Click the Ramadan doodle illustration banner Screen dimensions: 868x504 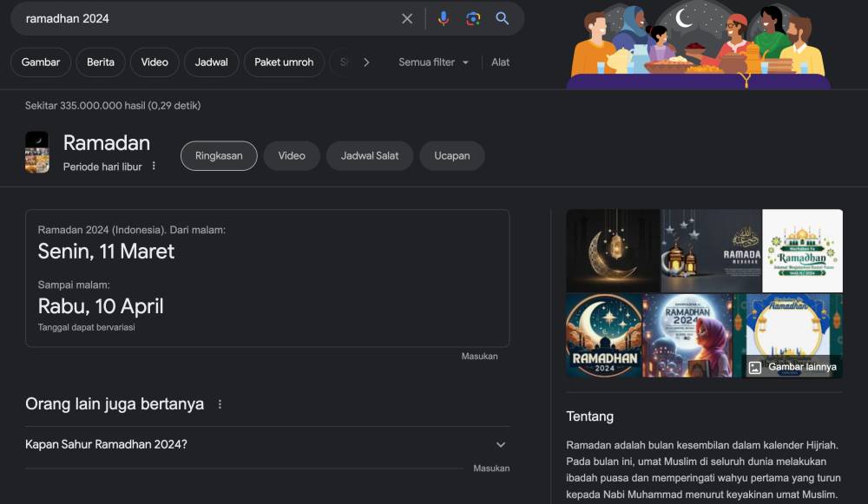click(698, 45)
